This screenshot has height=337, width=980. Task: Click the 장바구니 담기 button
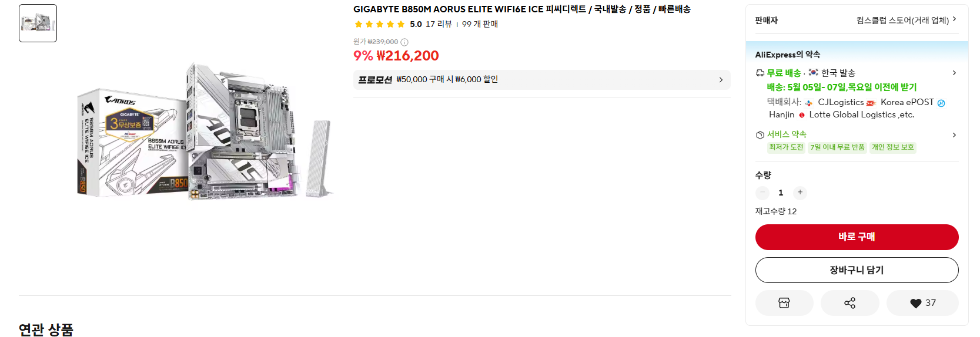(857, 270)
